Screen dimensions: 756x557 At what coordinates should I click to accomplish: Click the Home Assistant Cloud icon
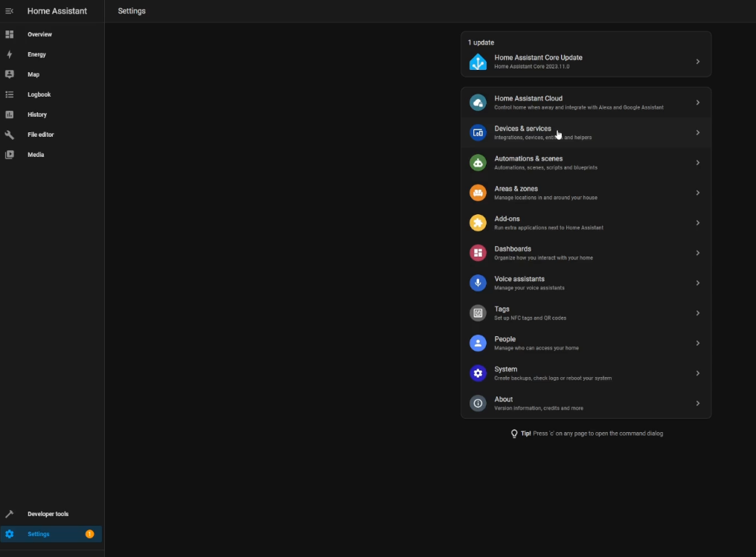[478, 103]
